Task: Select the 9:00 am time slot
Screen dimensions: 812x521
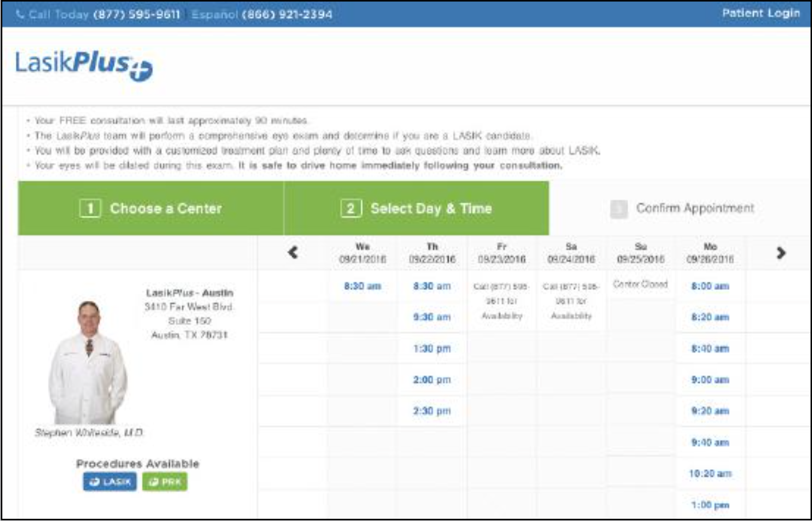Action: click(710, 380)
